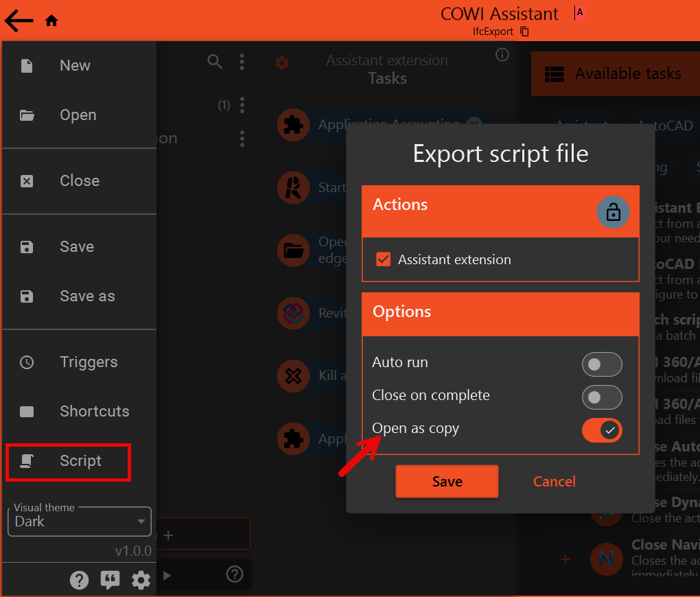This screenshot has width=700, height=597.
Task: Open the three-dot menu beside the search icon
Action: point(242,61)
